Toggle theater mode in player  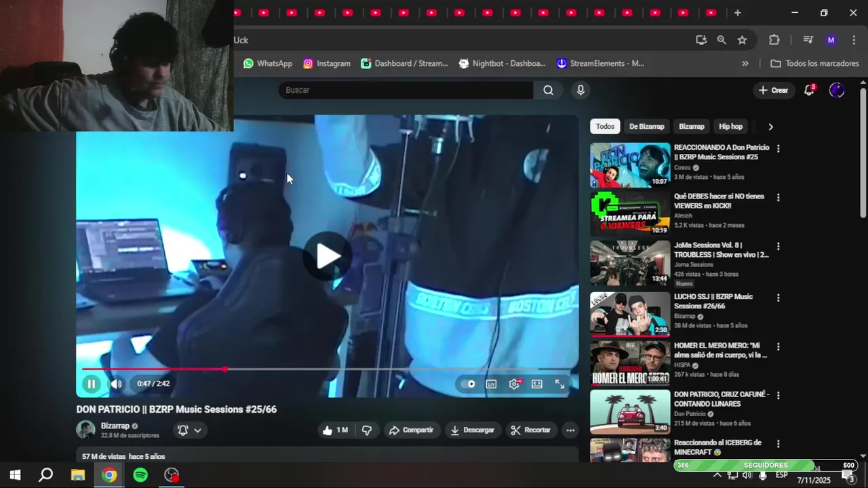pos(537,384)
